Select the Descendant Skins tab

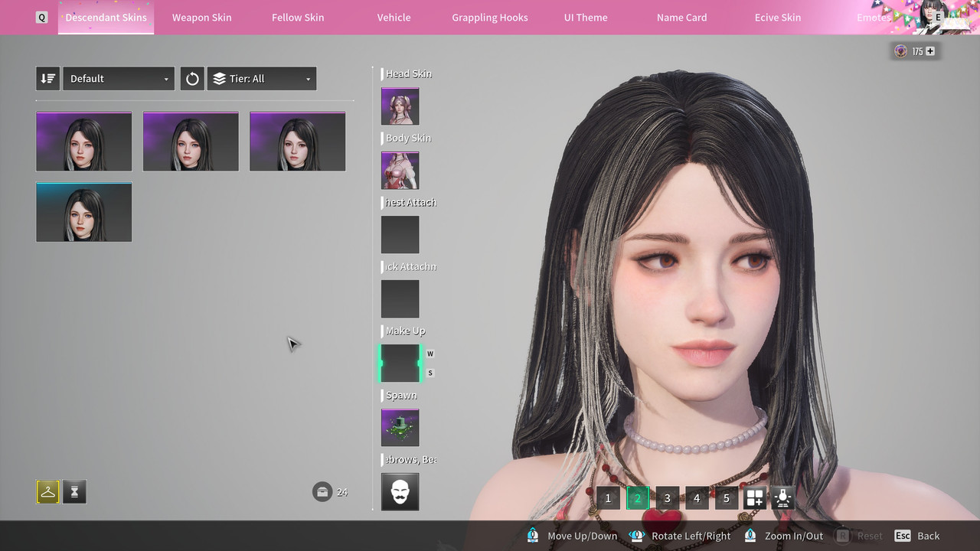(106, 17)
